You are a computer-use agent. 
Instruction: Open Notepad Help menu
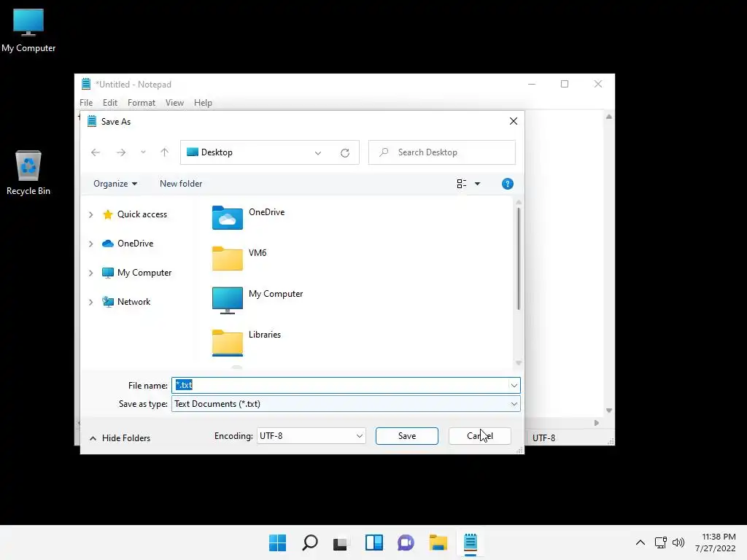pyautogui.click(x=203, y=103)
